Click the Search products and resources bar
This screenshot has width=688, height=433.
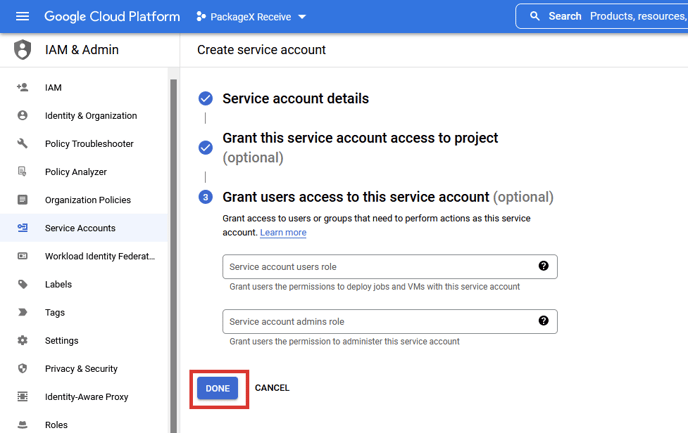coord(610,17)
